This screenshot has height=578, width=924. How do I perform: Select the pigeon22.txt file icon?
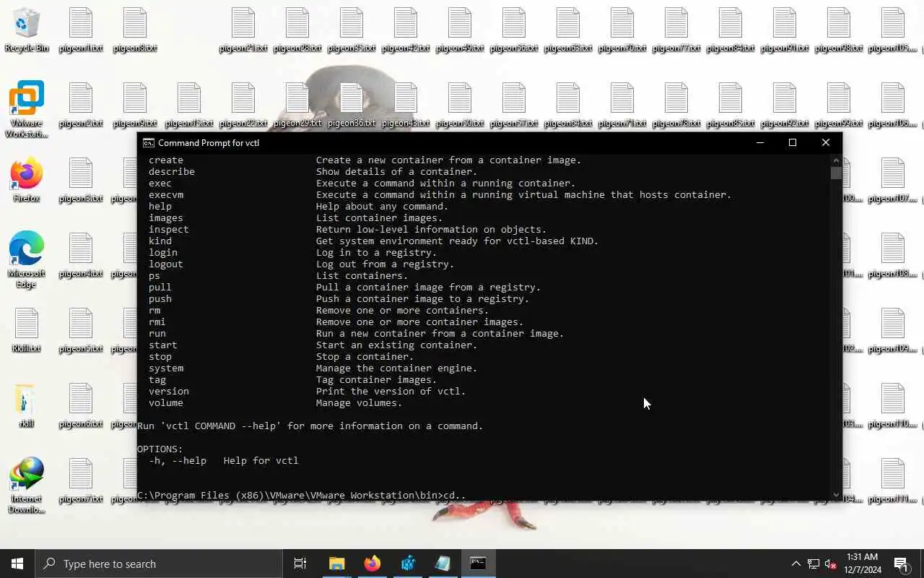pyautogui.click(x=243, y=105)
